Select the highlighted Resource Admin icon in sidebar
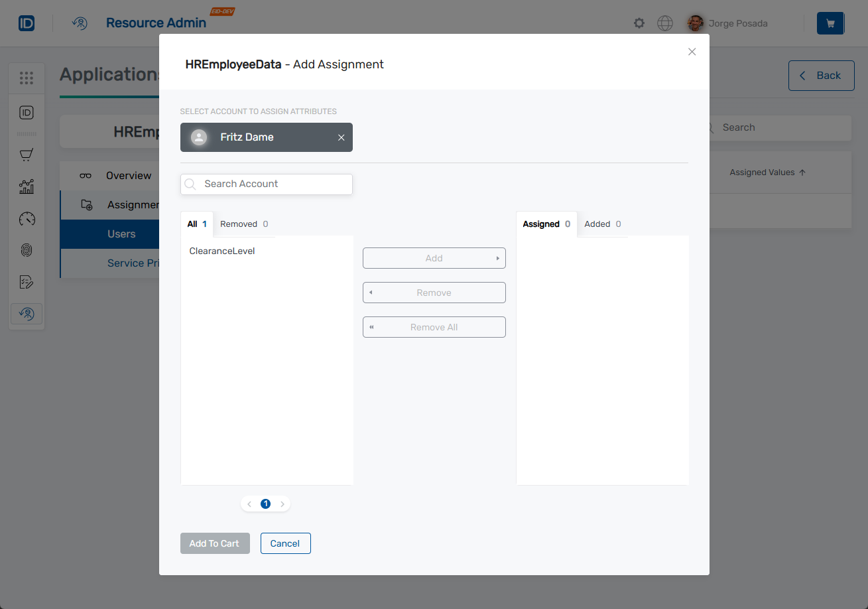The width and height of the screenshot is (868, 609). coord(27,313)
